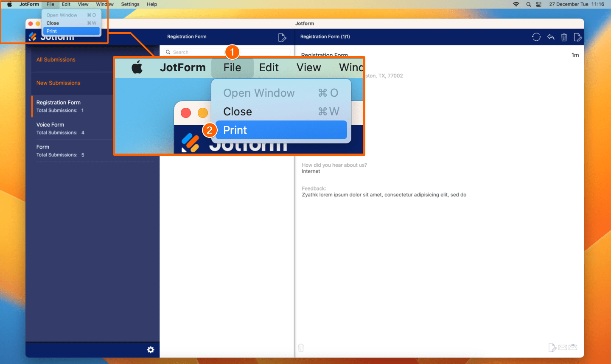This screenshot has width=611, height=364.
Task: Click the faded edit document icon at bottom
Action: [552, 348]
